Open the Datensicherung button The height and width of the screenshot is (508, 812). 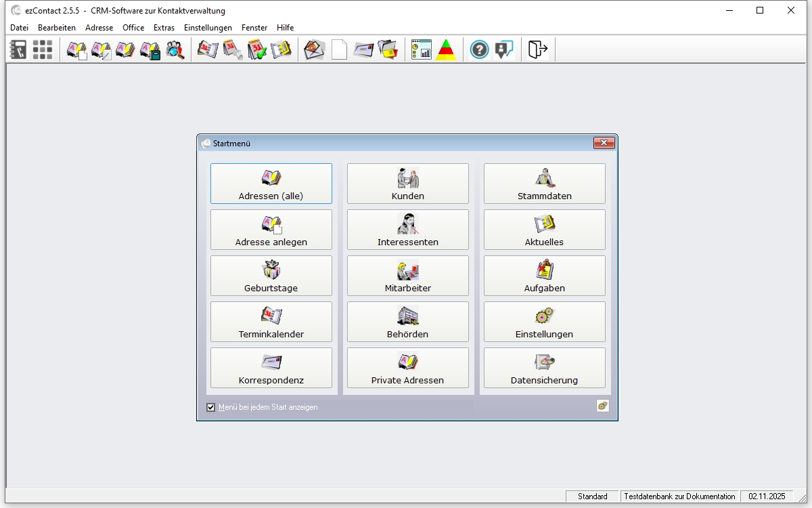pyautogui.click(x=545, y=368)
